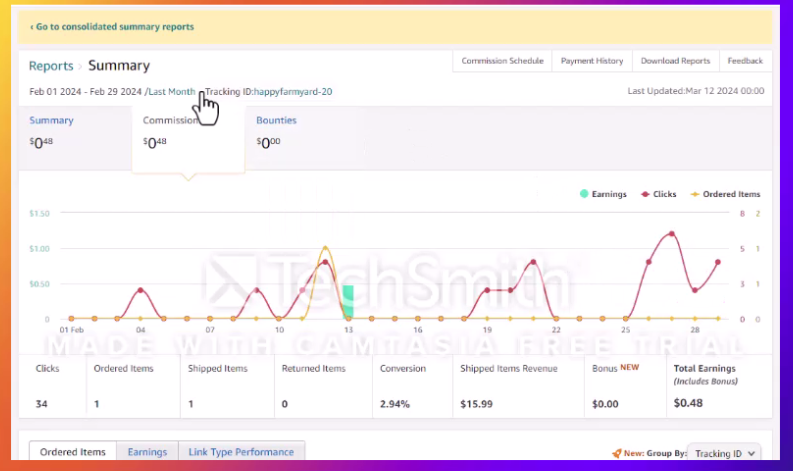Screen dimensions: 793x471
Task: Click the Returned Items label
Action: coord(314,368)
